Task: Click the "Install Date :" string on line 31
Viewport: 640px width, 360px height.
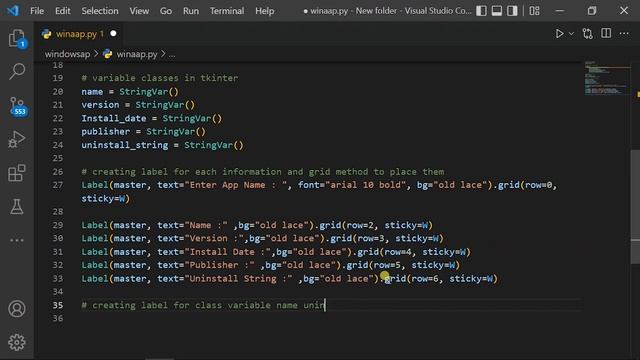Action: pos(228,252)
